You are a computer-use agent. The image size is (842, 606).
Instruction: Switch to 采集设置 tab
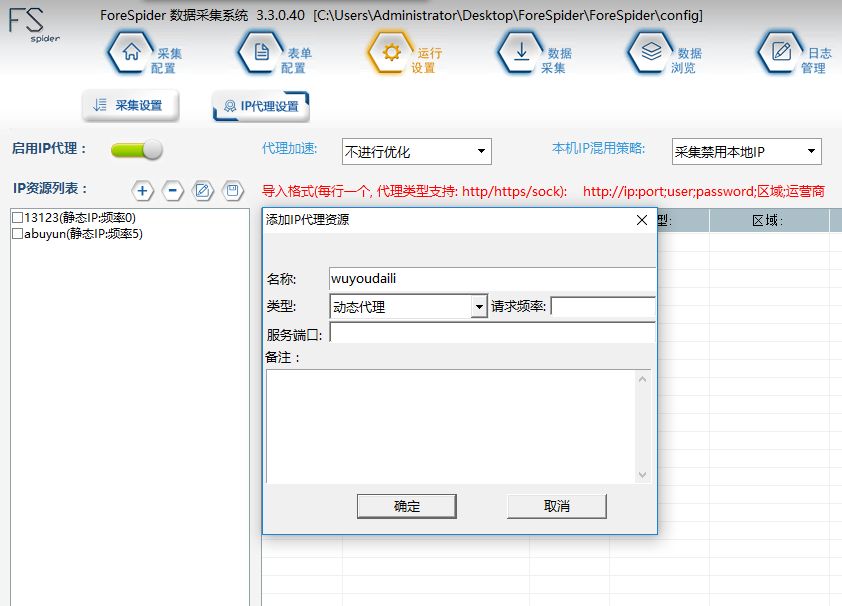130,105
